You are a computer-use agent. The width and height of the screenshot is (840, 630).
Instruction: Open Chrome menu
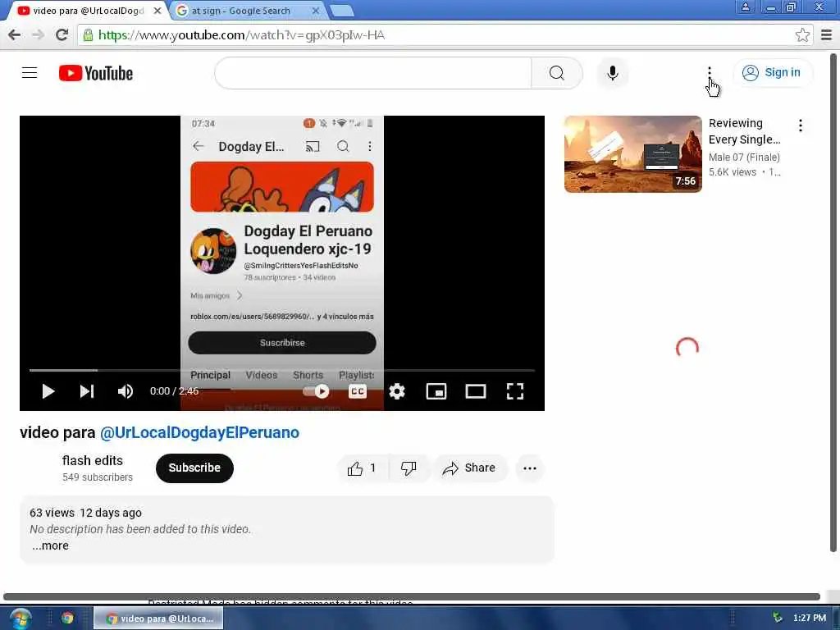(827, 34)
